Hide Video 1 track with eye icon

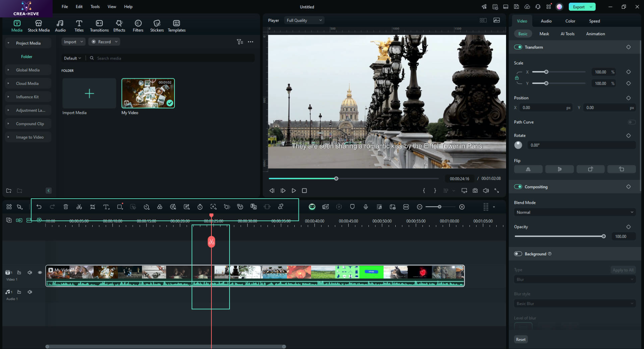[x=40, y=273]
